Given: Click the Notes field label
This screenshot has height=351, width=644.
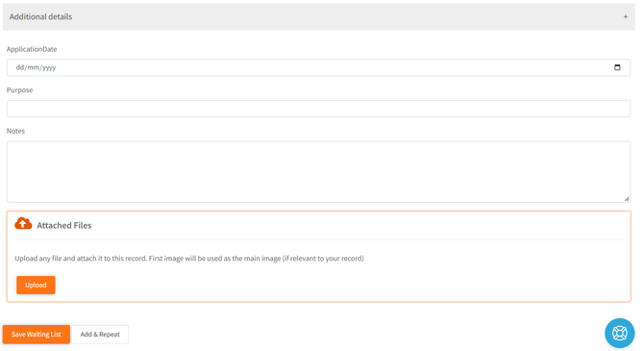Looking at the screenshot, I should pos(15,131).
